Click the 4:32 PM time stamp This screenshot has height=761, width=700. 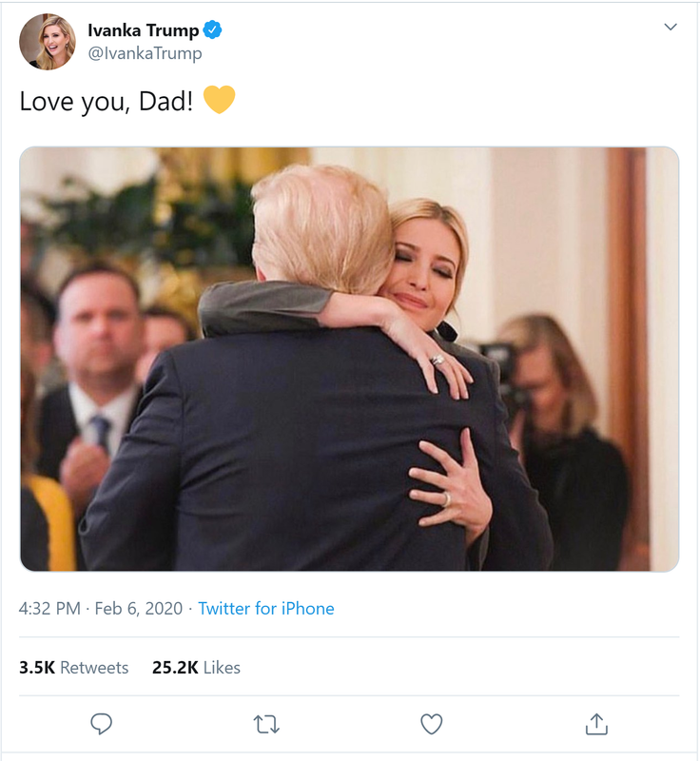click(x=49, y=609)
